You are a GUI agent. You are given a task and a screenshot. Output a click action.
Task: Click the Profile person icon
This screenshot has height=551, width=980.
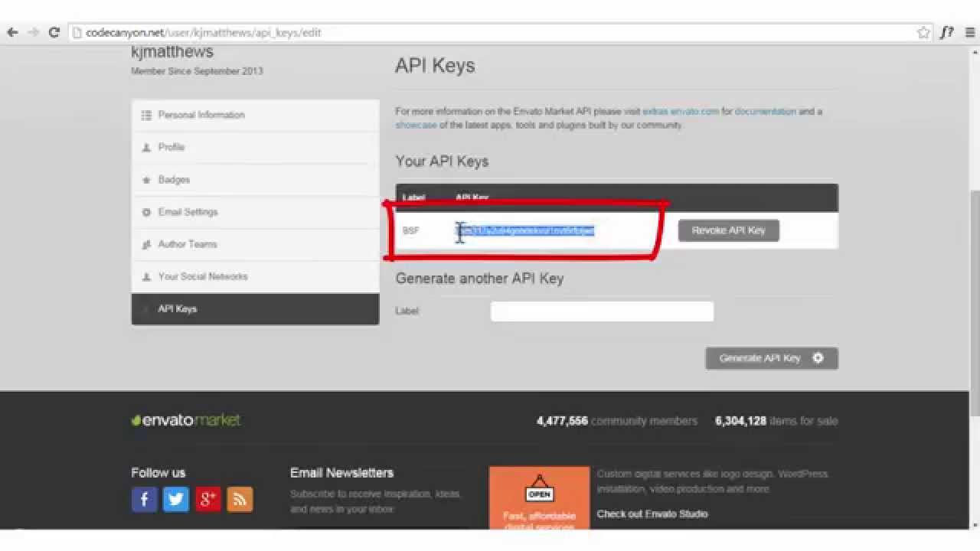tap(146, 148)
